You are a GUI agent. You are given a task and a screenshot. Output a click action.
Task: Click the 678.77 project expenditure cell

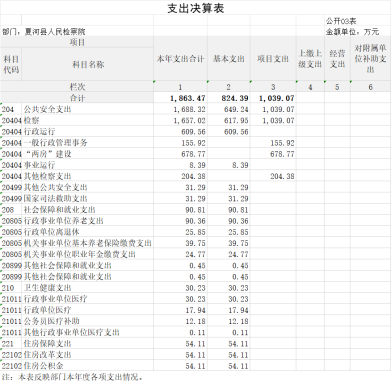pyautogui.click(x=282, y=154)
